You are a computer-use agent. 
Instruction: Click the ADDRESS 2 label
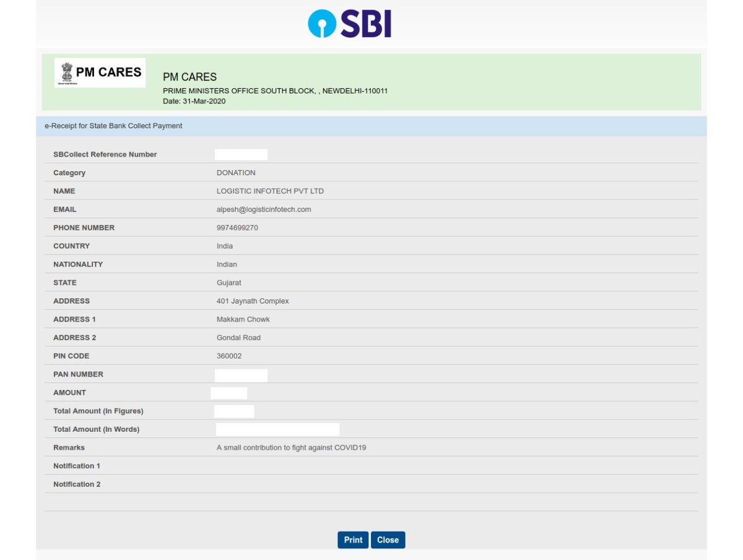pyautogui.click(x=74, y=337)
